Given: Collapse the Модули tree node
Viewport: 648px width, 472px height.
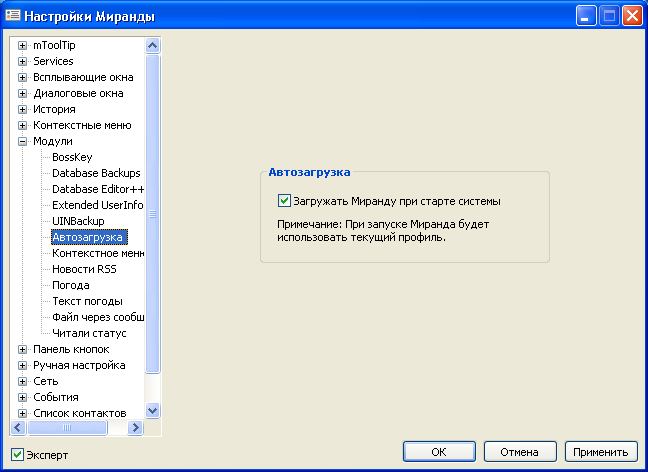Looking at the screenshot, I should pos(22,142).
